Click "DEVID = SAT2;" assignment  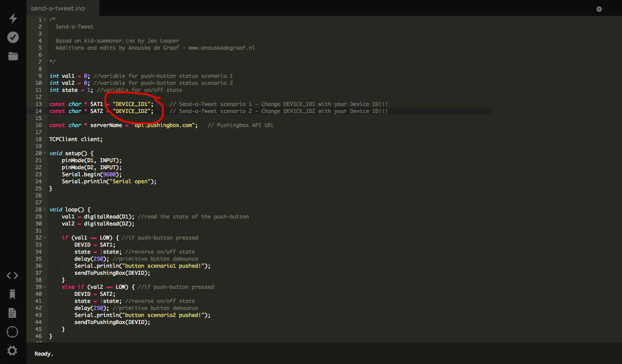pyautogui.click(x=95, y=294)
